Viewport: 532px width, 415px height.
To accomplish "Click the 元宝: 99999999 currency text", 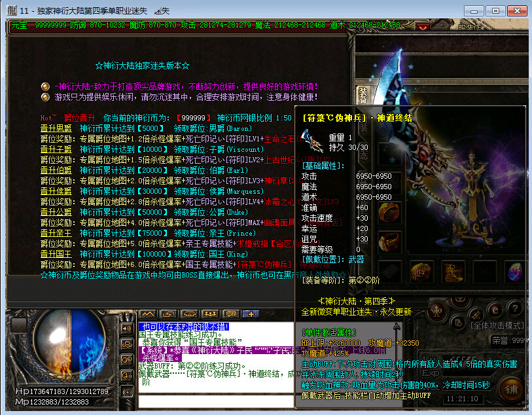I will [x=39, y=25].
